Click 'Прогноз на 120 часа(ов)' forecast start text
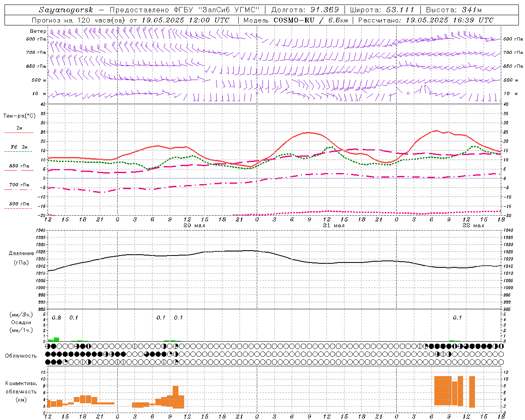 (x=79, y=20)
